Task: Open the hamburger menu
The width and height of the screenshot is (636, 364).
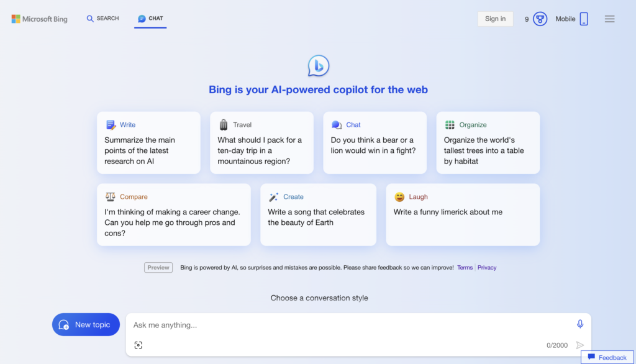Action: pyautogui.click(x=609, y=19)
